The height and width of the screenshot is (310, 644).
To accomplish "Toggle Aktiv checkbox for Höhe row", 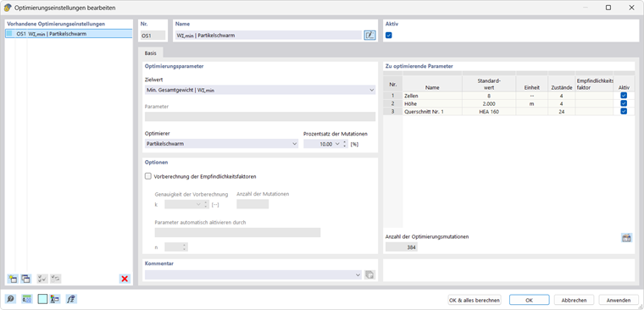I will [624, 103].
